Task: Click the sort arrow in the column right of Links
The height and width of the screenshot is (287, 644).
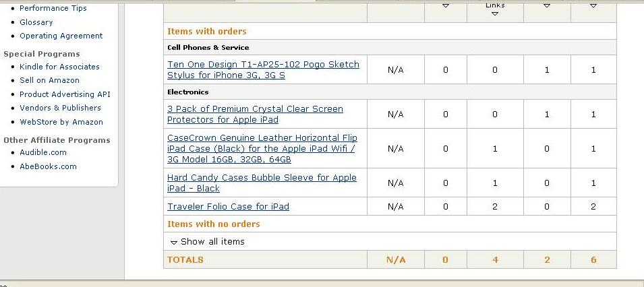Action: 546,6
